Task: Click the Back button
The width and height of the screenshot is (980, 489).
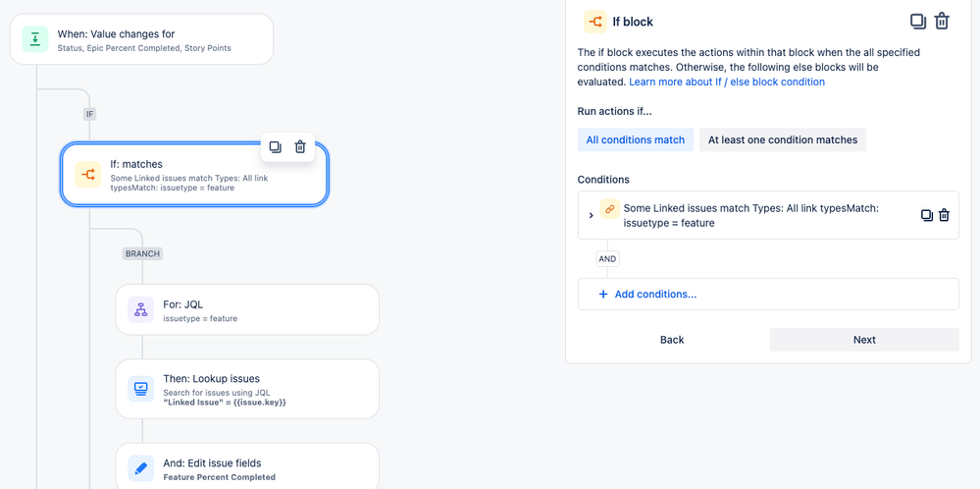Action: tap(672, 340)
